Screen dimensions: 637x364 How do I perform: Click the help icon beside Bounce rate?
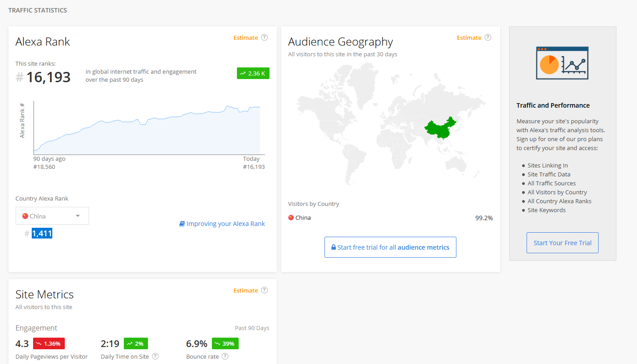pyautogui.click(x=225, y=356)
